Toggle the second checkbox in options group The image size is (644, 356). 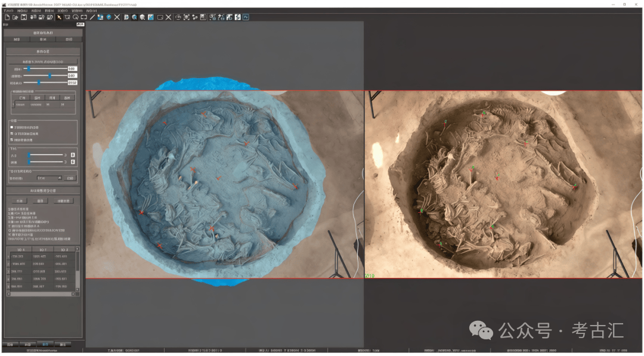pyautogui.click(x=12, y=134)
